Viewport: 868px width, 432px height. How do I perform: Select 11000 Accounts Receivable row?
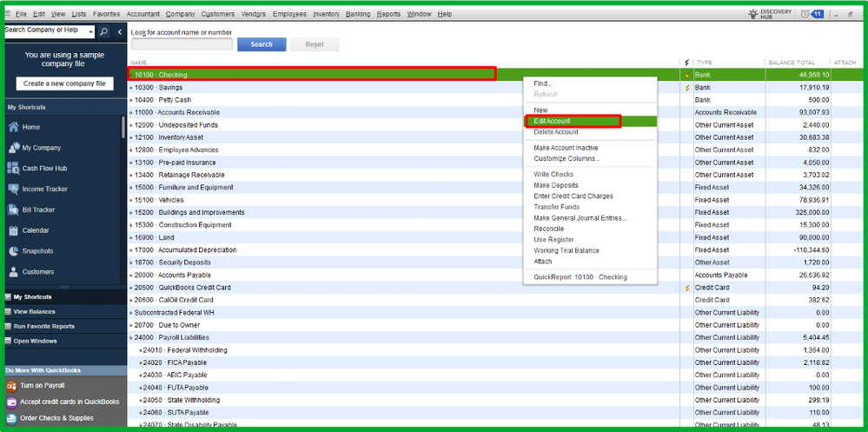[494, 112]
